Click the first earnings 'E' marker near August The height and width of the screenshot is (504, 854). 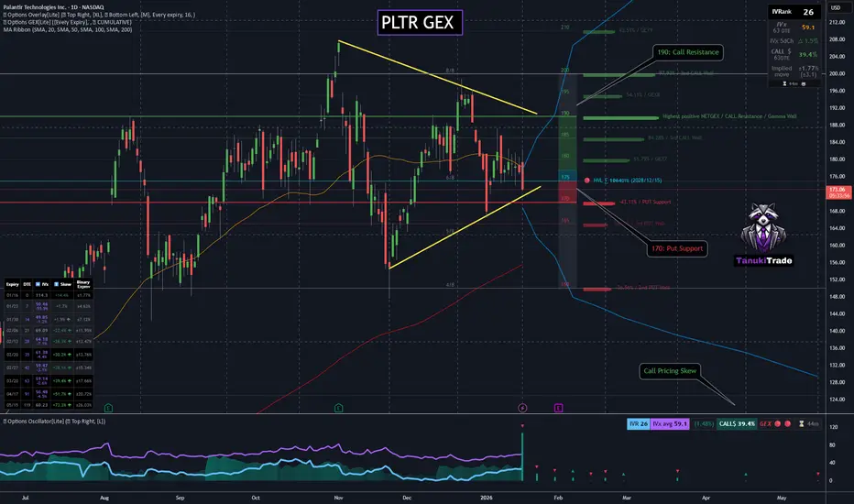coord(108,408)
